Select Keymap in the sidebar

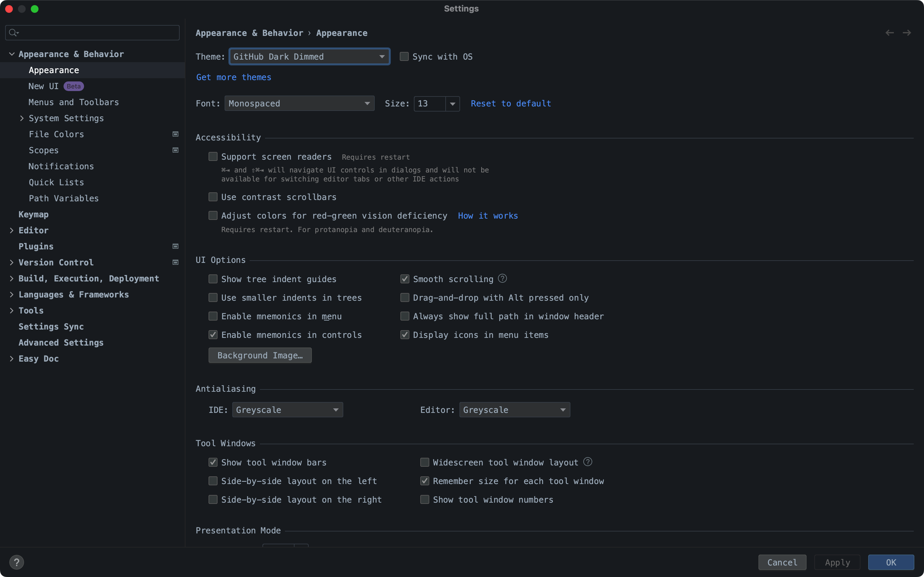coord(34,214)
